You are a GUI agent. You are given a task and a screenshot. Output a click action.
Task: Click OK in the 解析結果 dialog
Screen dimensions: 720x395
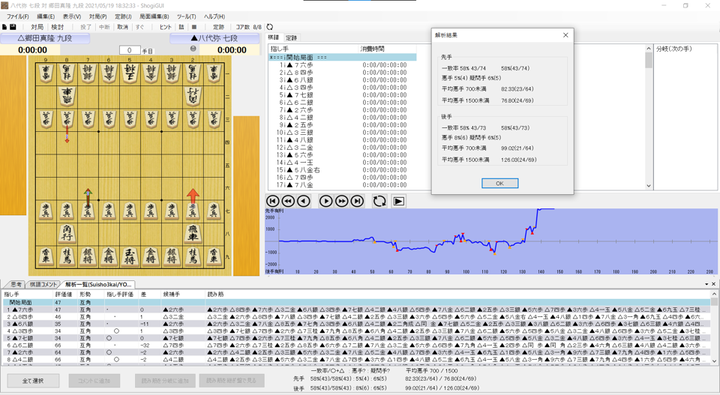point(500,183)
